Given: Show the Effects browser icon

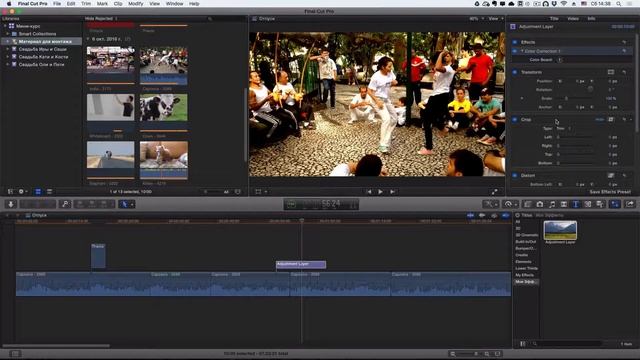Looking at the screenshot, I should tap(528, 204).
